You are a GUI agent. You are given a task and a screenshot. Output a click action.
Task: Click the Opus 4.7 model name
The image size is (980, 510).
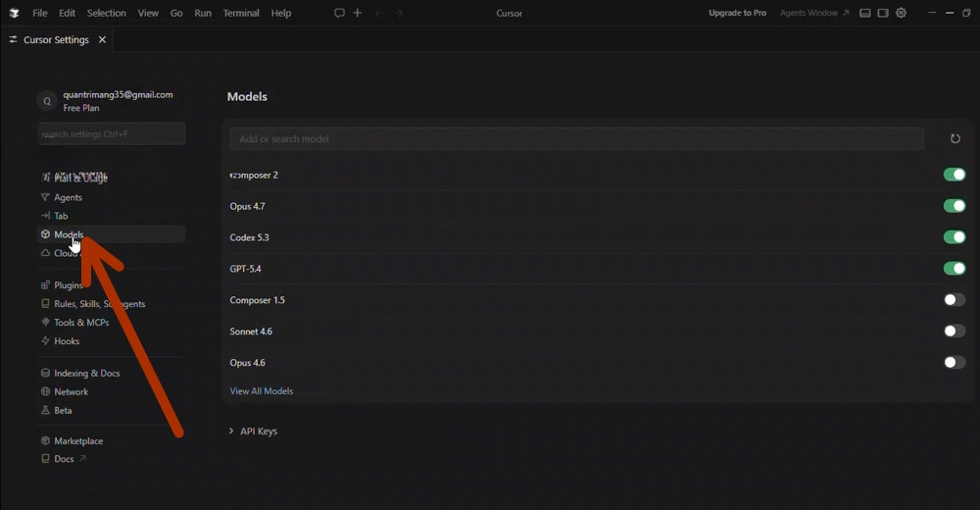pyautogui.click(x=248, y=206)
